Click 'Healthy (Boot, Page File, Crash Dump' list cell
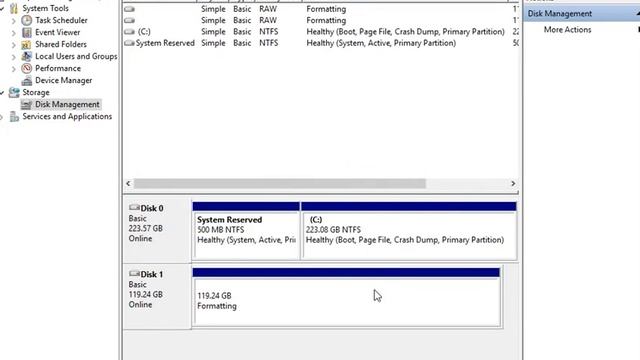The height and width of the screenshot is (360, 640). [x=405, y=31]
